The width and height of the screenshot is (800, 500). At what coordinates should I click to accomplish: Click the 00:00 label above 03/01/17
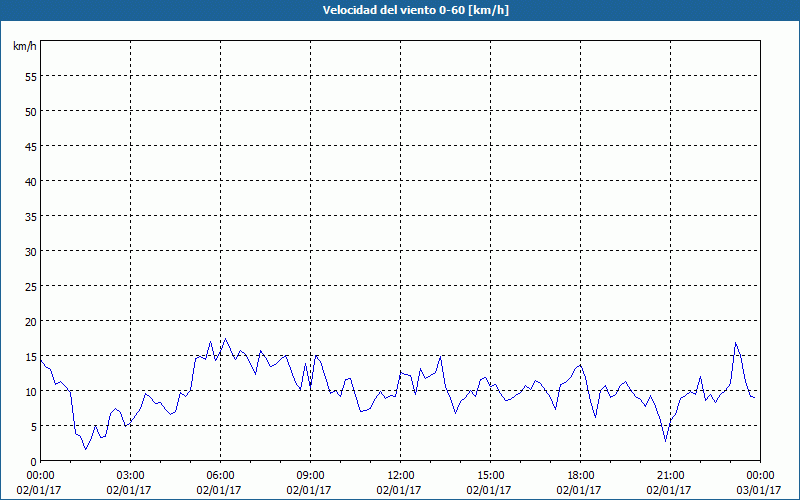pyautogui.click(x=760, y=476)
